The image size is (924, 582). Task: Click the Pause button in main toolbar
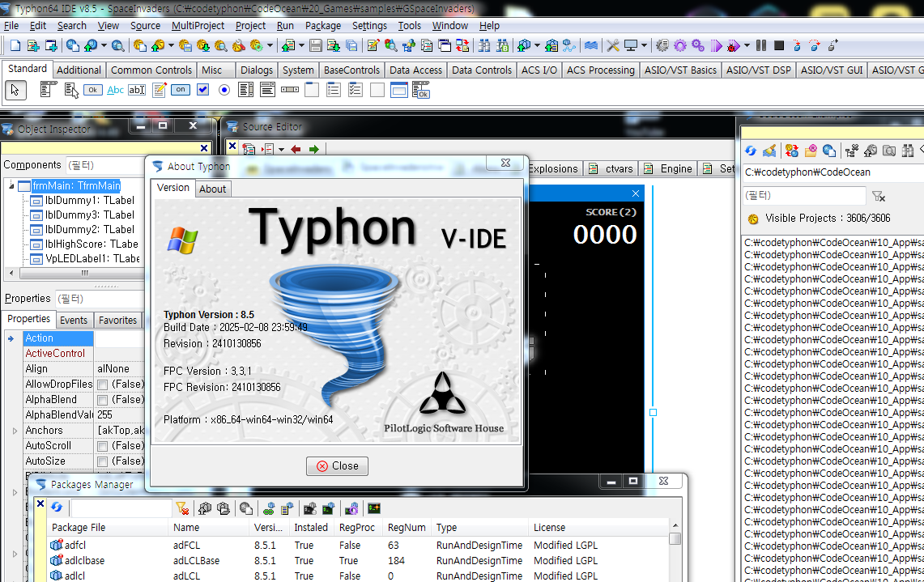761,46
